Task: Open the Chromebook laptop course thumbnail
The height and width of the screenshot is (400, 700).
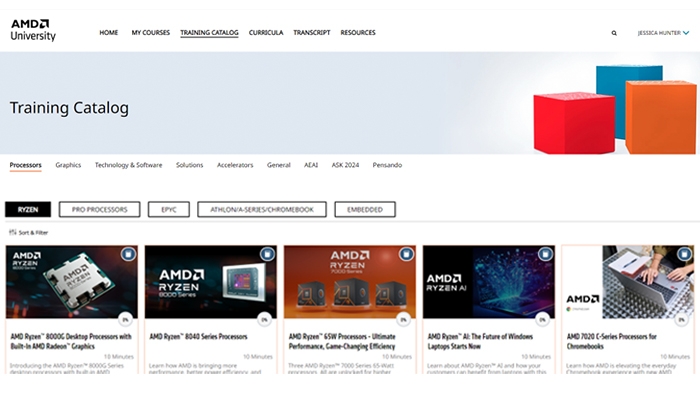Action: point(628,282)
